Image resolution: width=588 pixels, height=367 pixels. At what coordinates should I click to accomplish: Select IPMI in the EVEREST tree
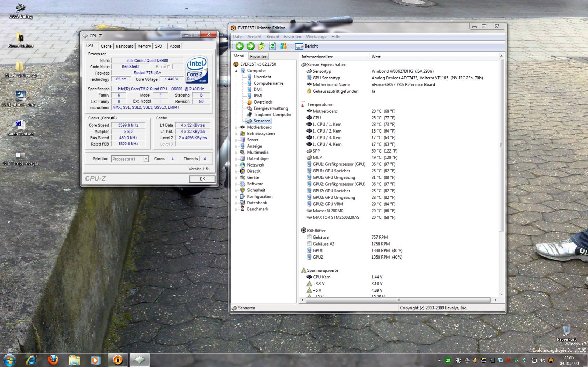tap(258, 96)
